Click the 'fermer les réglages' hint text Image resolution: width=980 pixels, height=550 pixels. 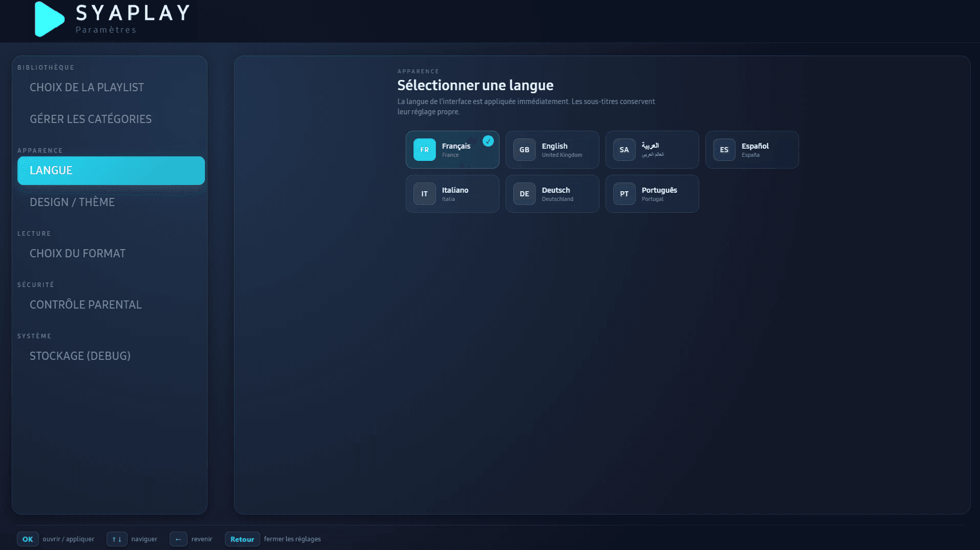(x=293, y=539)
